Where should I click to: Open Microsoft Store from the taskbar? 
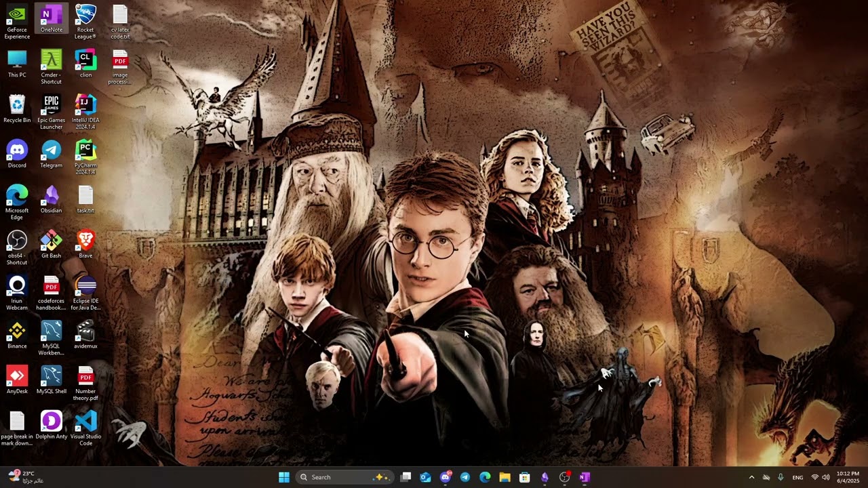click(x=524, y=477)
